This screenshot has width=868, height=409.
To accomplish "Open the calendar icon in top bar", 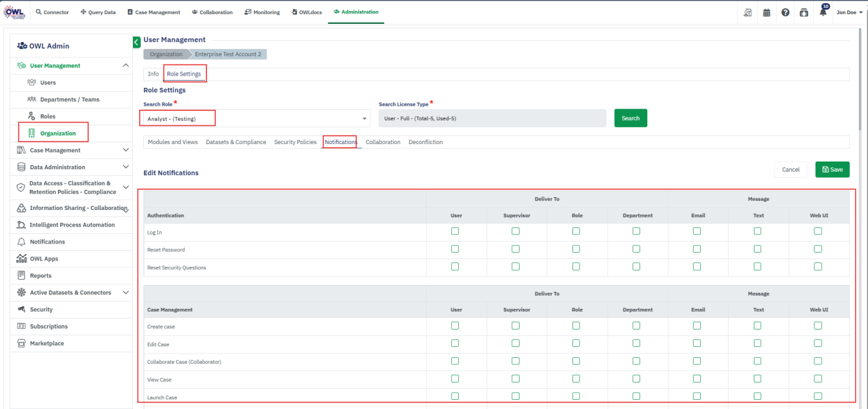I will 767,12.
